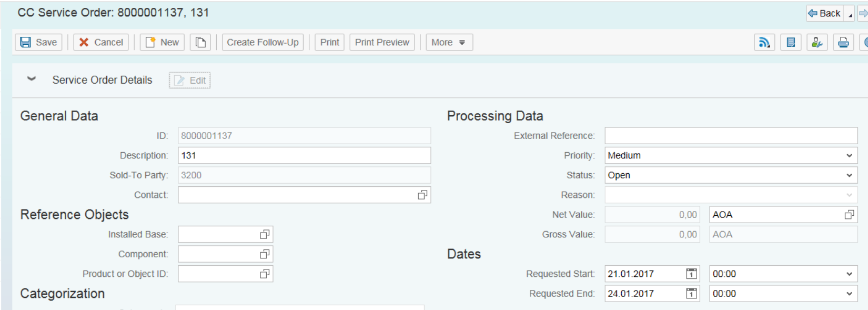
Task: Open Product or Object ID value help
Action: [265, 274]
